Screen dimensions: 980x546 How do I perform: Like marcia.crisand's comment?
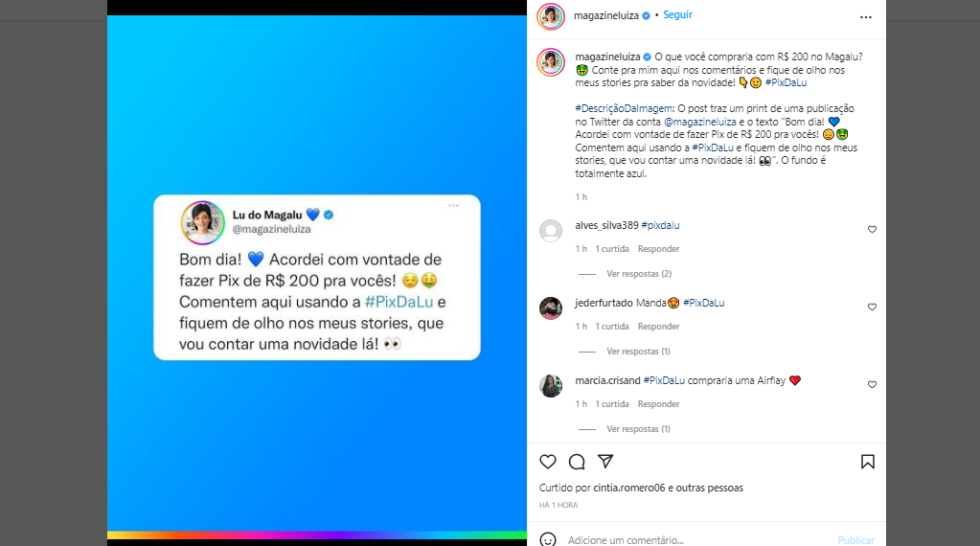872,384
